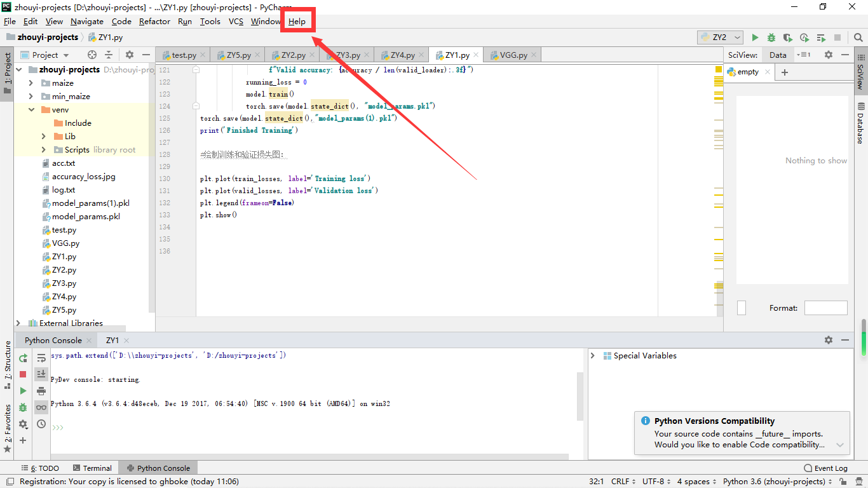This screenshot has width=868, height=488.
Task: Open SciView settings gear
Action: pos(829,55)
